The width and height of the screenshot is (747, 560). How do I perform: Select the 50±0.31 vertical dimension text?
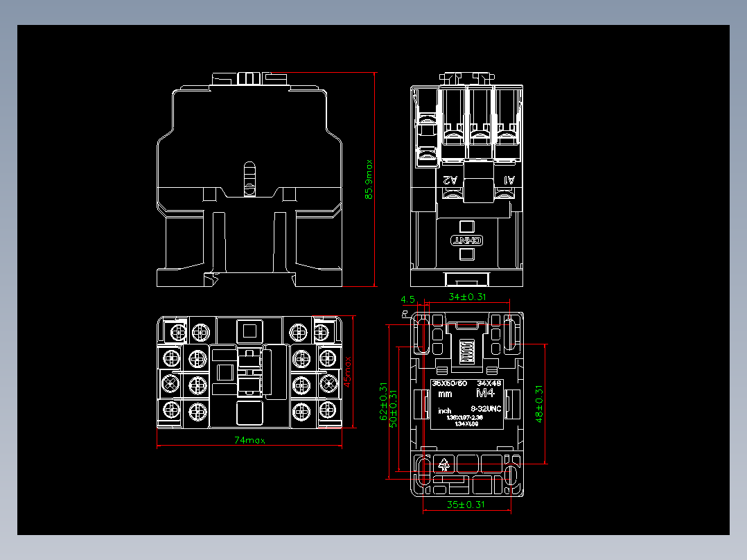coord(393,409)
